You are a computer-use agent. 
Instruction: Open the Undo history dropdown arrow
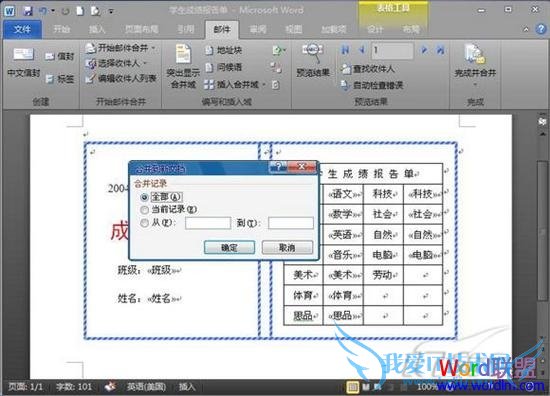click(x=53, y=11)
